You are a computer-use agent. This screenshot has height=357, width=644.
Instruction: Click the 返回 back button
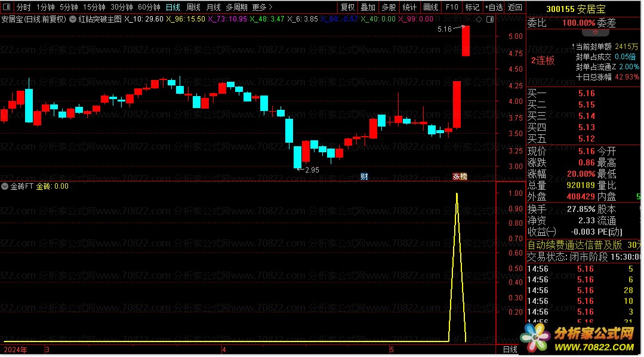(x=514, y=7)
